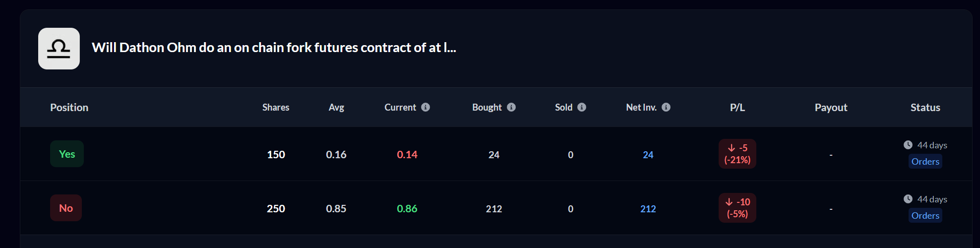
Task: Click the clock icon in Yes row
Action: 908,145
